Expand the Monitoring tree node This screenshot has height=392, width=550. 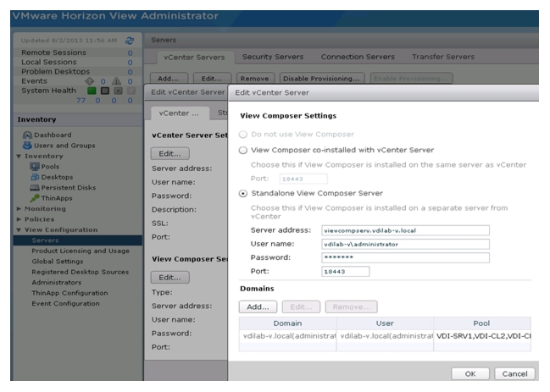pos(19,209)
